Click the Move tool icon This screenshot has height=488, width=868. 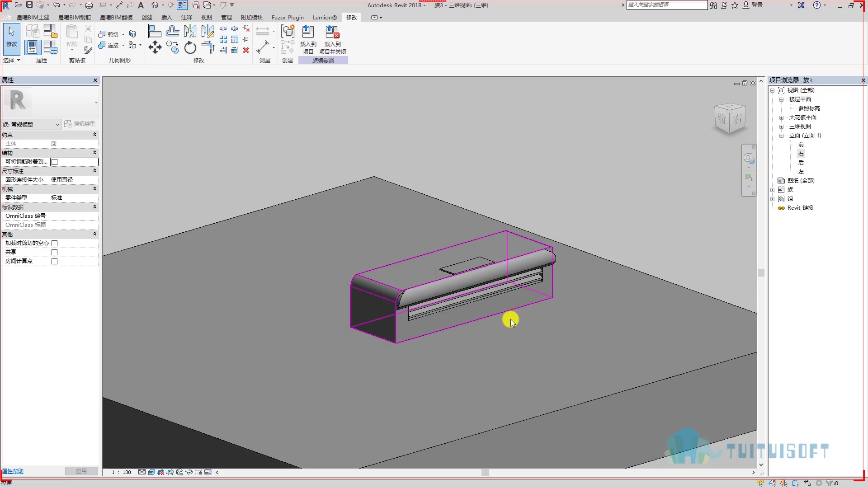pos(155,47)
